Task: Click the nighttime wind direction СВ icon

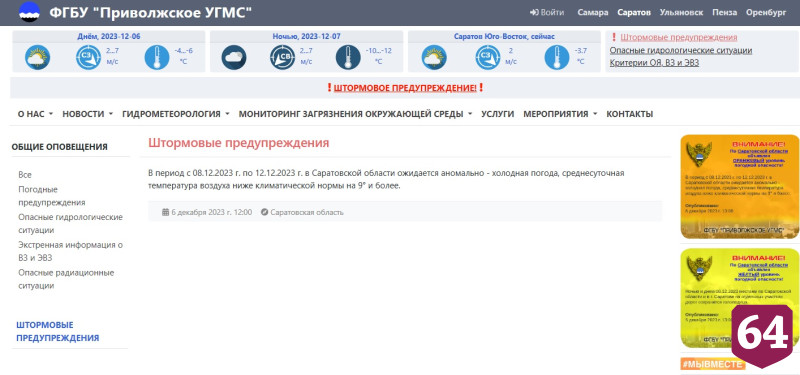Action: [282, 57]
